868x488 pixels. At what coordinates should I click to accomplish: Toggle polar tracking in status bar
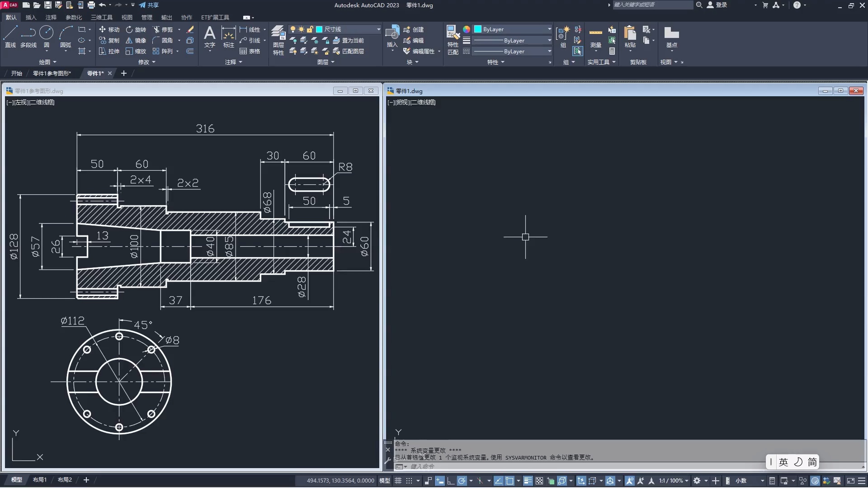click(x=462, y=481)
